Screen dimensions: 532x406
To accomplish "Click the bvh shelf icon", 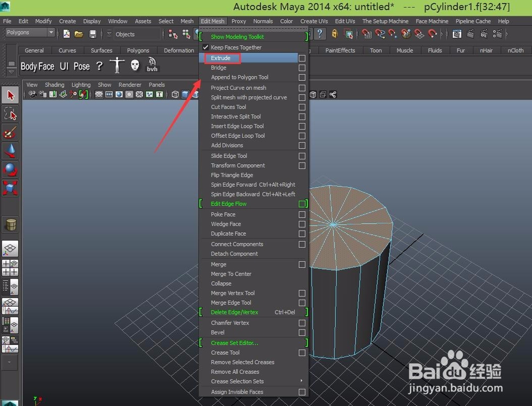I will (x=152, y=65).
